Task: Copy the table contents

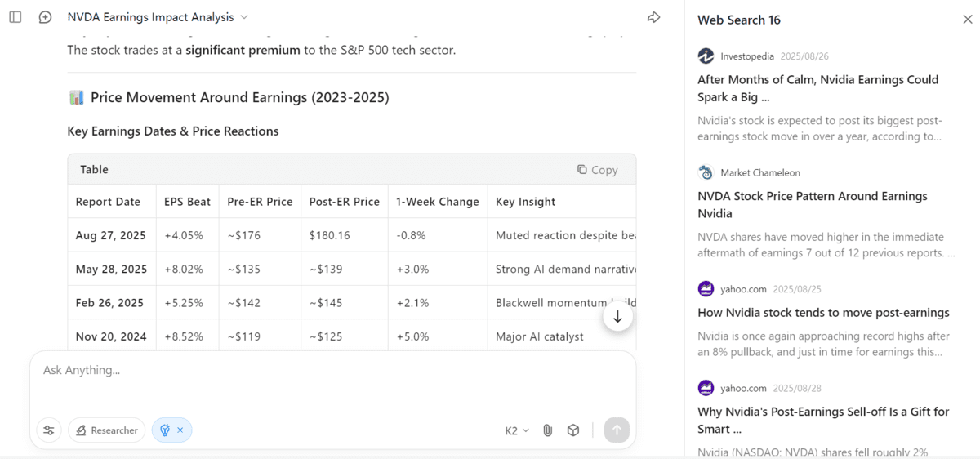Action: tap(597, 170)
